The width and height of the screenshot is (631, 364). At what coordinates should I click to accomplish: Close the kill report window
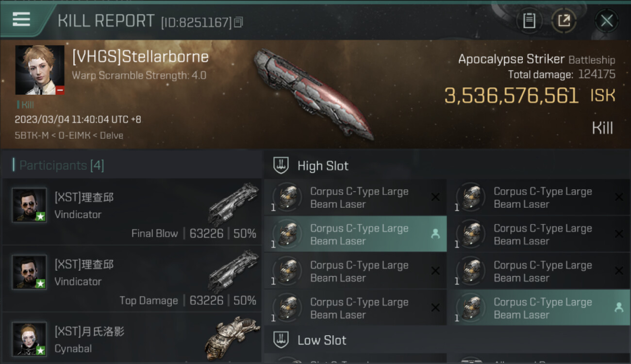pyautogui.click(x=607, y=21)
